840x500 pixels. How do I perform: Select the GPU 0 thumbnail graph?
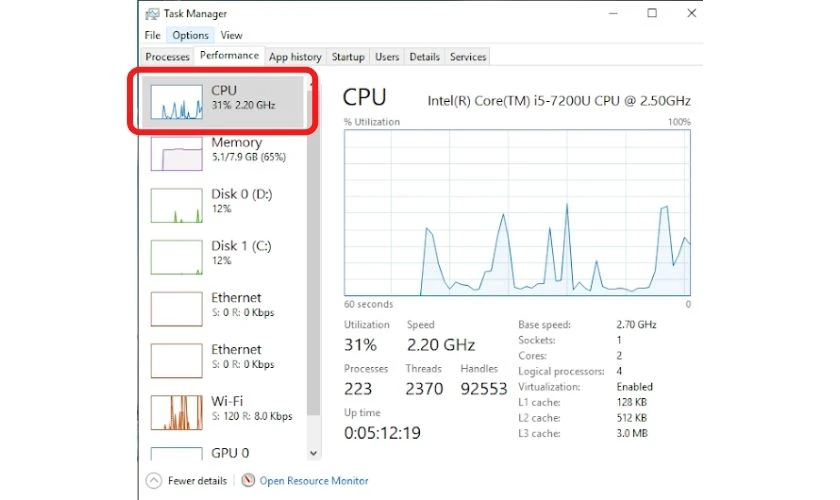pos(176,454)
